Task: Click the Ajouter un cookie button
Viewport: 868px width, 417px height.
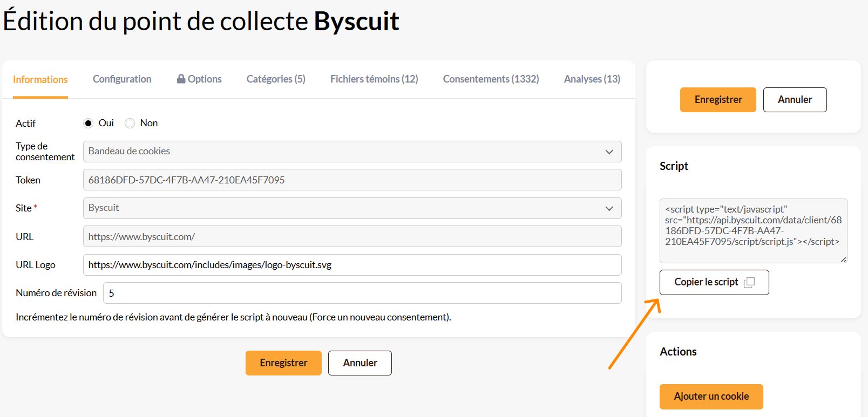Action: pyautogui.click(x=711, y=397)
